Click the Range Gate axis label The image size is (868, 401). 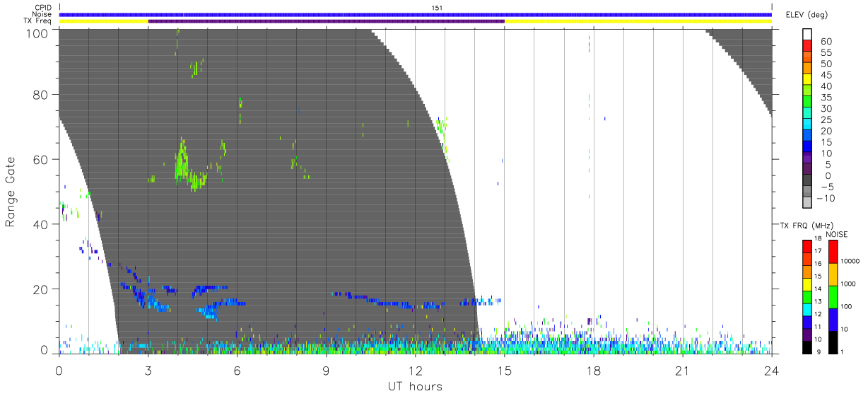(x=11, y=192)
